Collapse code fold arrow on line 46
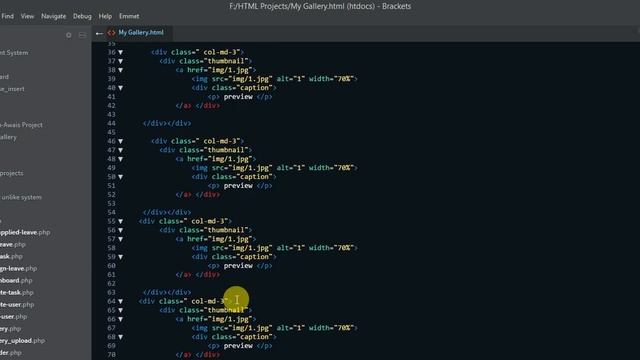Viewport: 640px width, 360px height. [120, 141]
